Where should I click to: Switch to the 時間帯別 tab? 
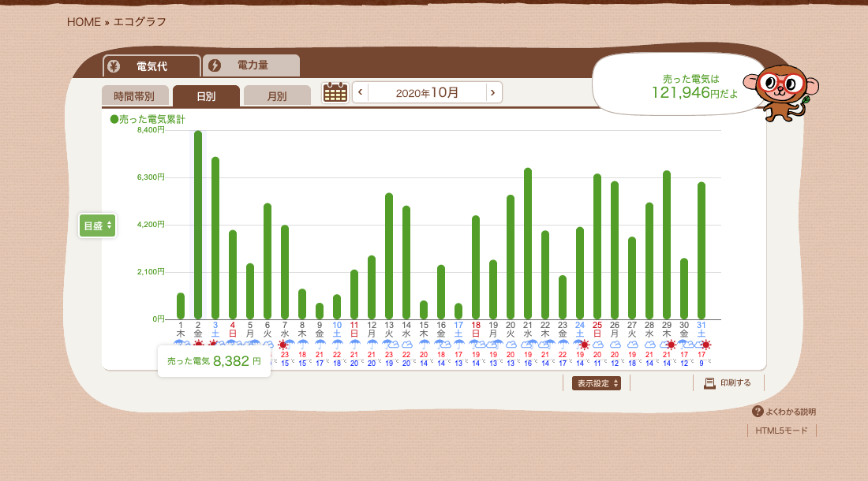coord(134,96)
